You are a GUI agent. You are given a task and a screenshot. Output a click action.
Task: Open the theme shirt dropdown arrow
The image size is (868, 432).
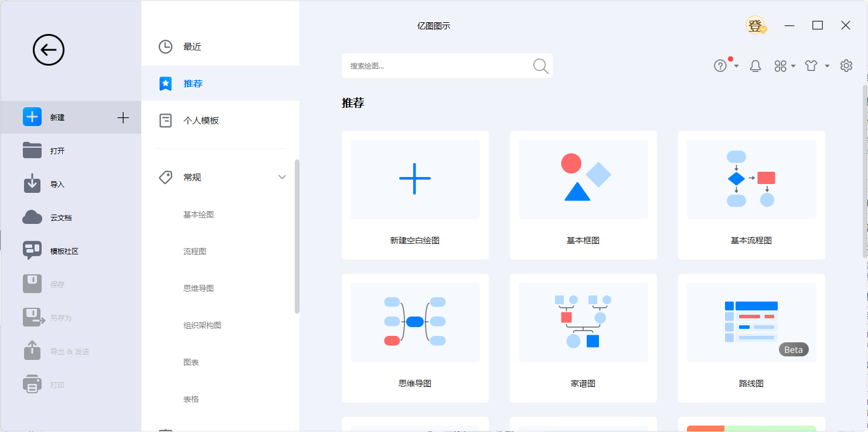[x=827, y=66]
